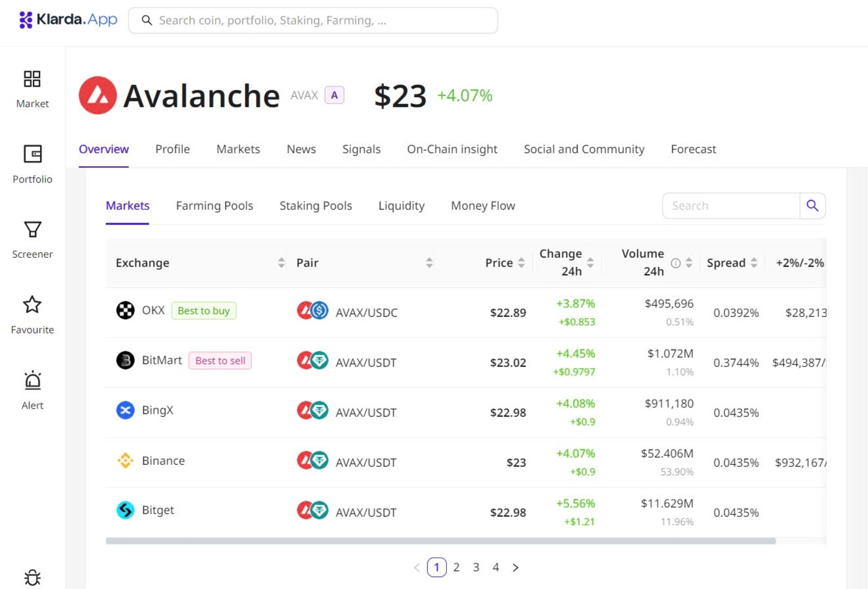Screen dimensions: 868x589
Task: Sort by Exchange column arrows
Action: pyautogui.click(x=281, y=263)
